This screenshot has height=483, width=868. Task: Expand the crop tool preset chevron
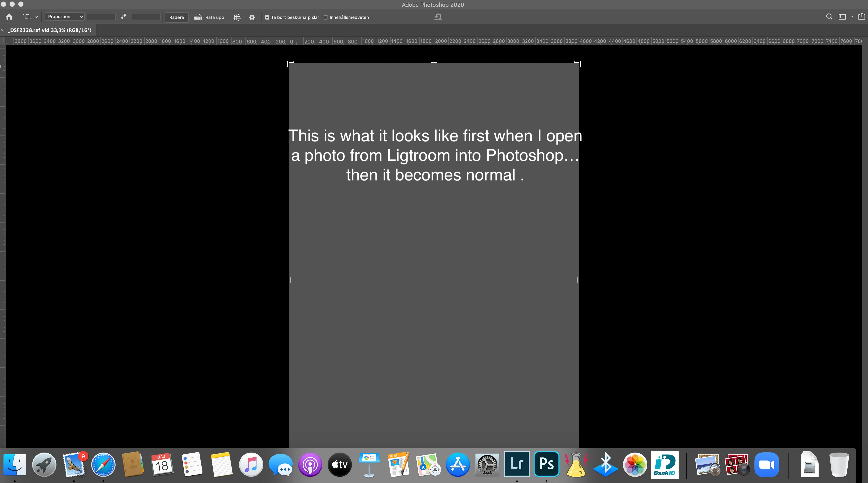pyautogui.click(x=36, y=17)
